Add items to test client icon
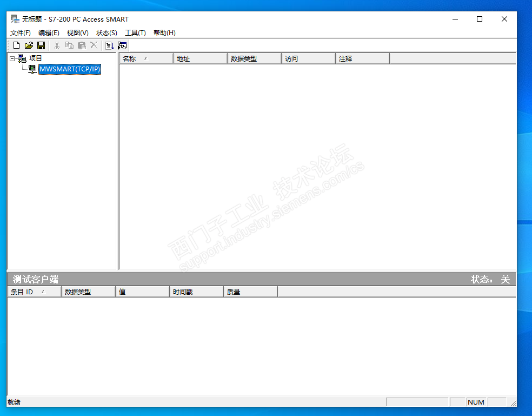 pyautogui.click(x=110, y=45)
